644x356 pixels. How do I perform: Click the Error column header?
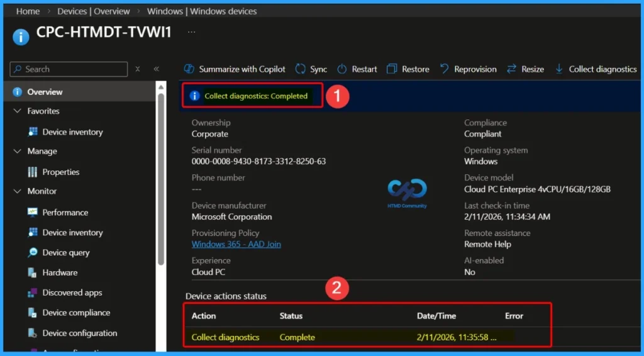click(514, 316)
